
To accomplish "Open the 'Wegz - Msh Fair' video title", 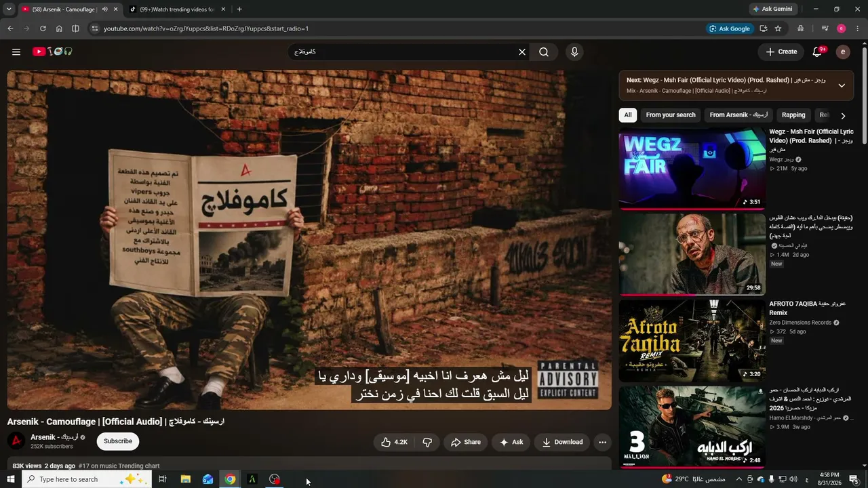I will 812,140.
